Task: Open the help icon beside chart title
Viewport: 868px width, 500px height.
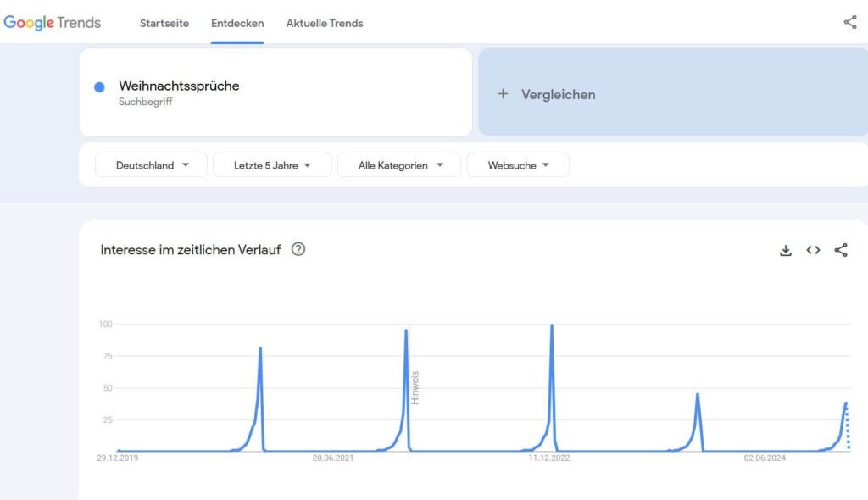Action: pos(298,249)
